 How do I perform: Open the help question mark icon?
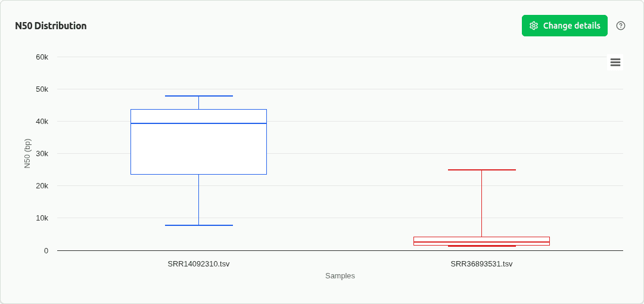pos(621,26)
